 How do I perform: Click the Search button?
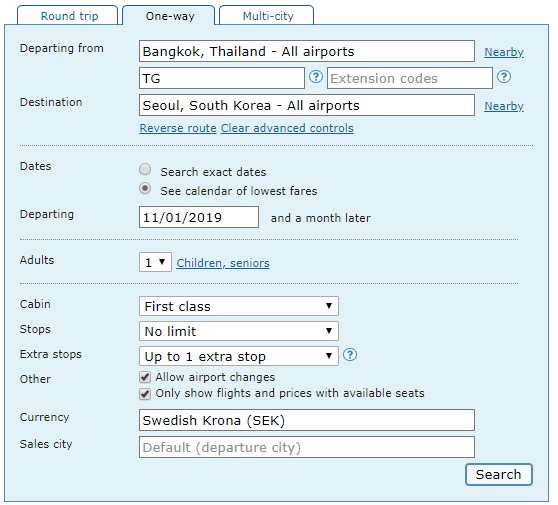click(x=499, y=474)
